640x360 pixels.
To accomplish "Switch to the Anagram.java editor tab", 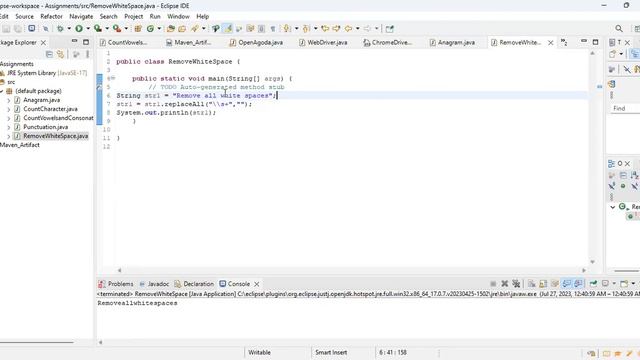I will tap(452, 42).
